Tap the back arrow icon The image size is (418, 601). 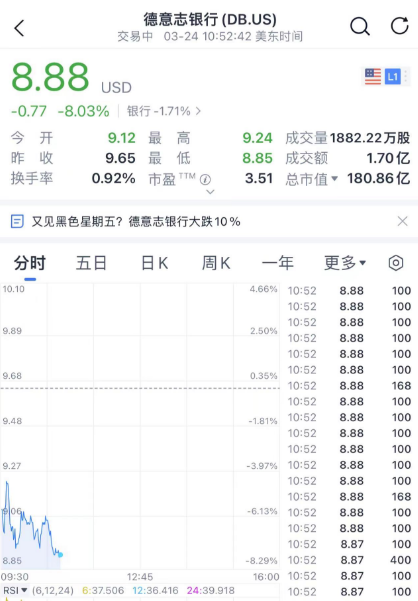pos(19,28)
